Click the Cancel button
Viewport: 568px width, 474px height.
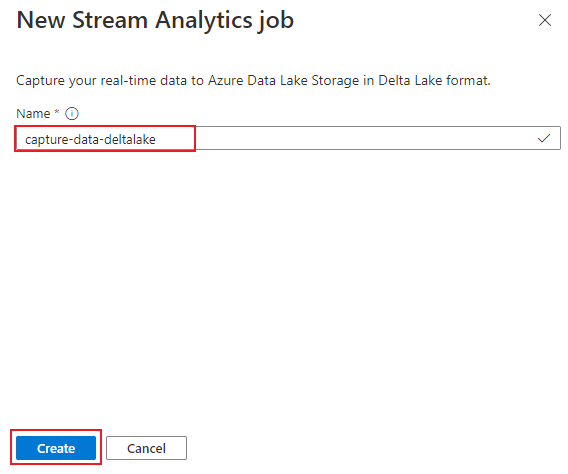pyautogui.click(x=146, y=448)
